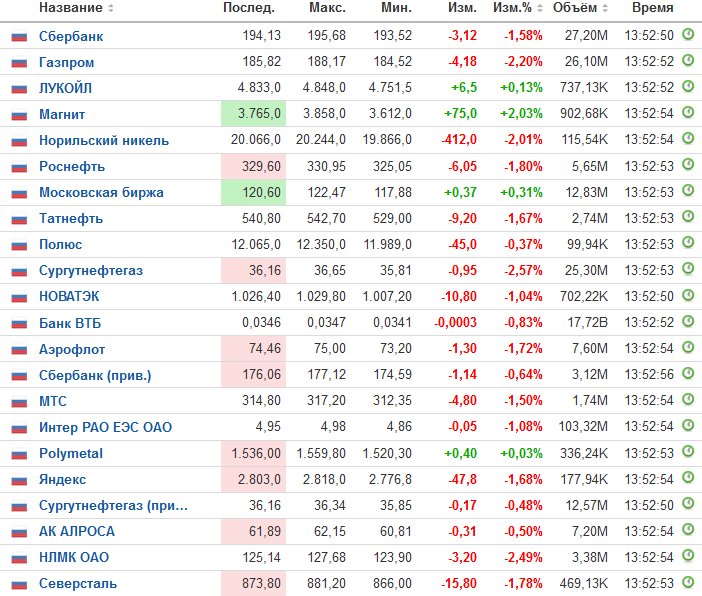Click the clock icon in Сбербанк row
This screenshot has width=702, height=596.
click(688, 34)
